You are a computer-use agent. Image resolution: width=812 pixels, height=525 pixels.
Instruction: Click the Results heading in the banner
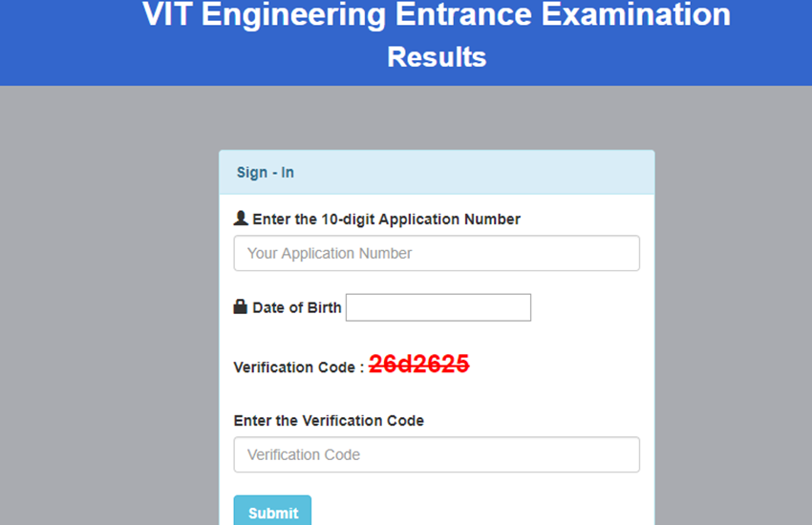pos(437,57)
